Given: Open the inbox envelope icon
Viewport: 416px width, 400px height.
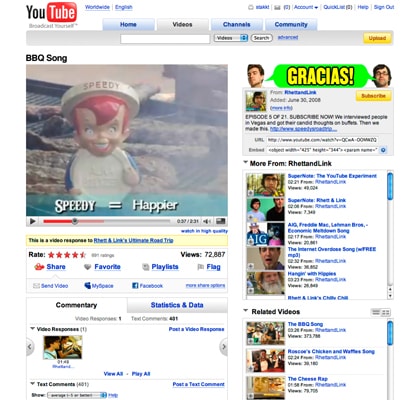Looking at the screenshot, I should click(277, 7).
